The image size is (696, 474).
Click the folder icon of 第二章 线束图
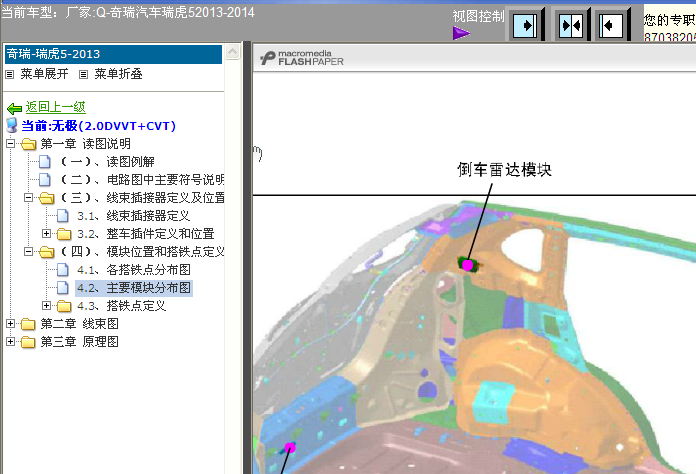(x=28, y=324)
